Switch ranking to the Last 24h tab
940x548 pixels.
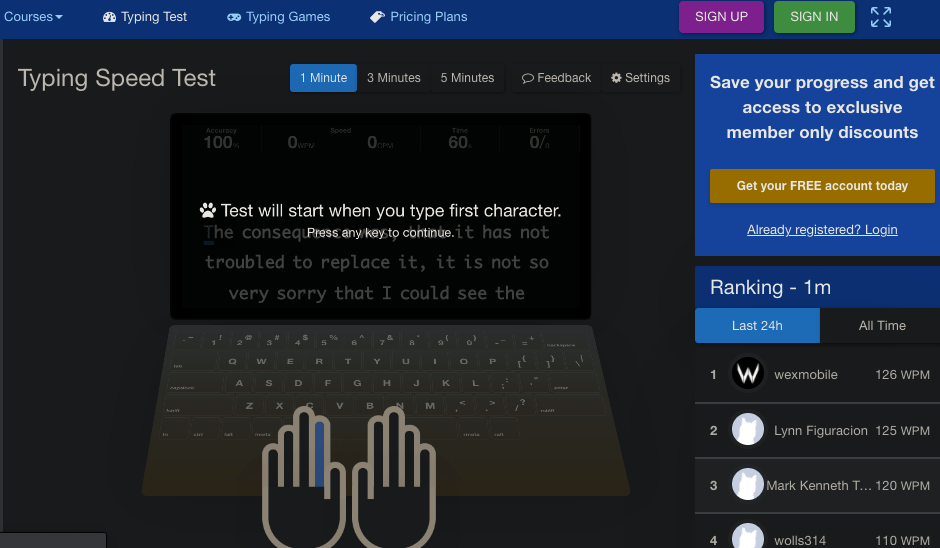[x=757, y=326]
